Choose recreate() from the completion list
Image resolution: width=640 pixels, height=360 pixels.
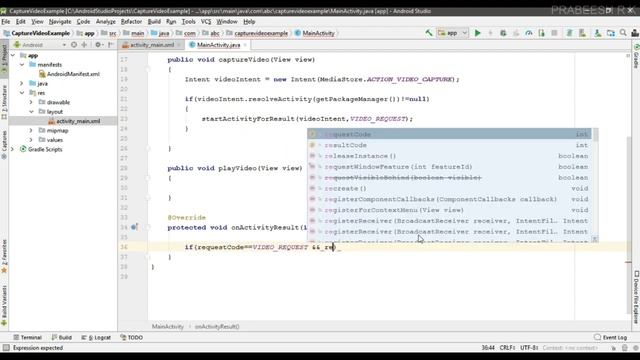pos(449,188)
